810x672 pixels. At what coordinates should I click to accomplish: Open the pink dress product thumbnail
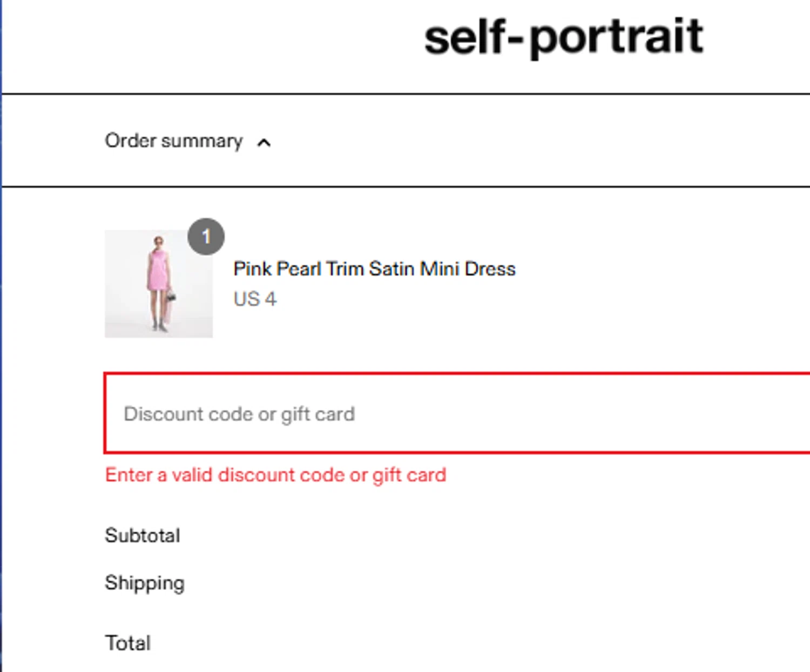[158, 284]
